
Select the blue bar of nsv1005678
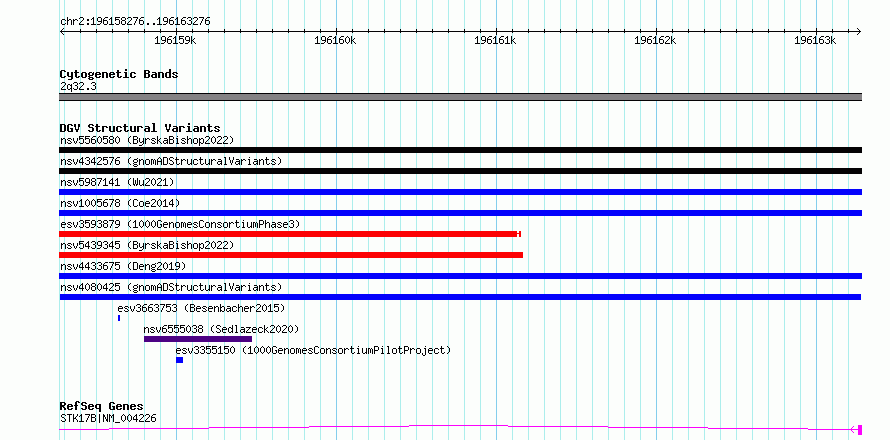coord(460,213)
